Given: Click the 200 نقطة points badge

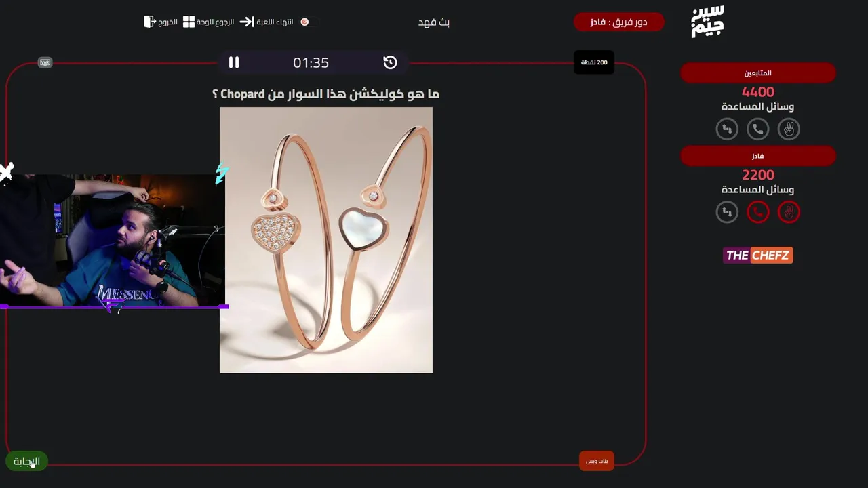Looking at the screenshot, I should point(594,62).
